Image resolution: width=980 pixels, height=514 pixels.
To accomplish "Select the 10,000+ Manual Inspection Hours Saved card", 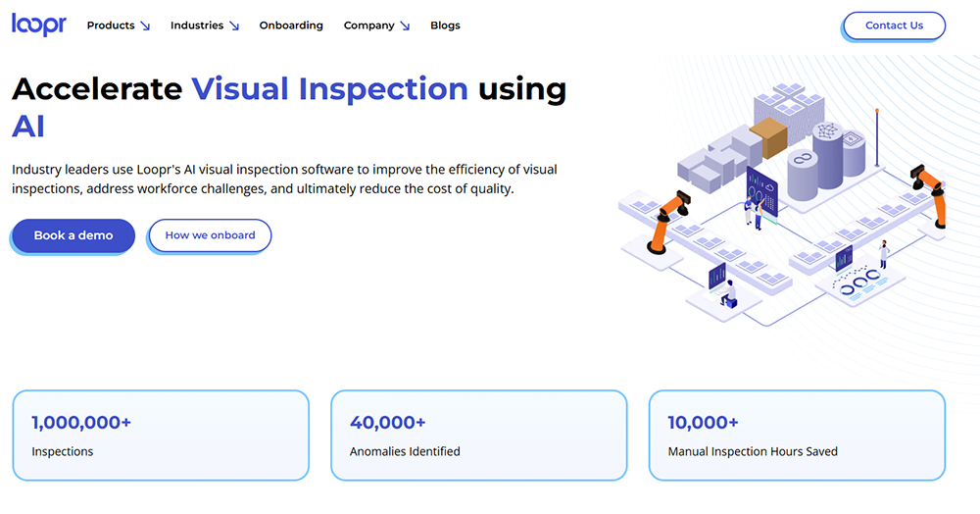I will point(797,436).
